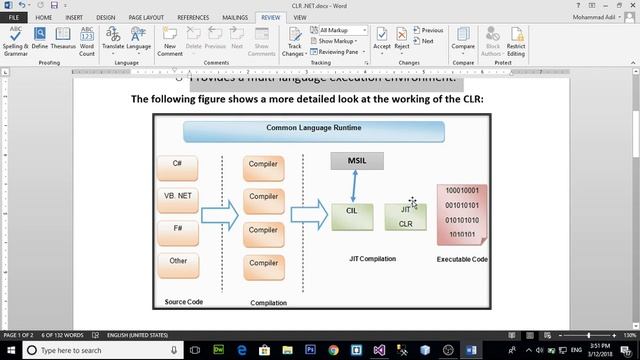Open Ribbon Display Options
Viewport: 640px width, 360px height.
point(592,6)
